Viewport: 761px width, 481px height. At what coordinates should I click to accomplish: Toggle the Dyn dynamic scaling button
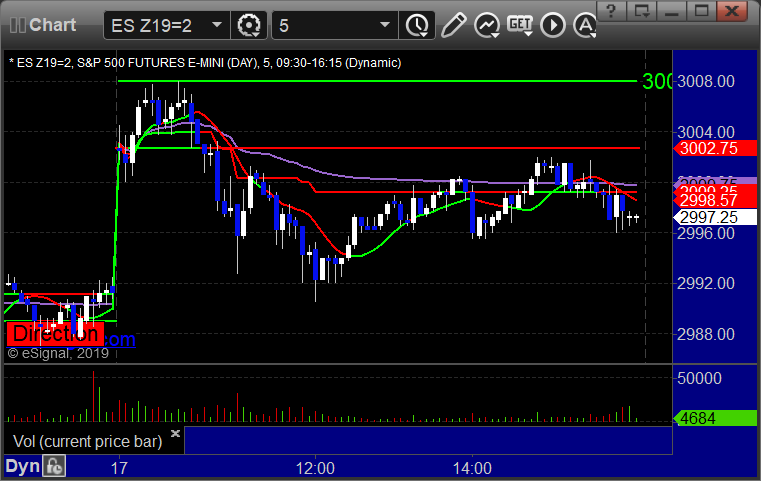[x=22, y=466]
